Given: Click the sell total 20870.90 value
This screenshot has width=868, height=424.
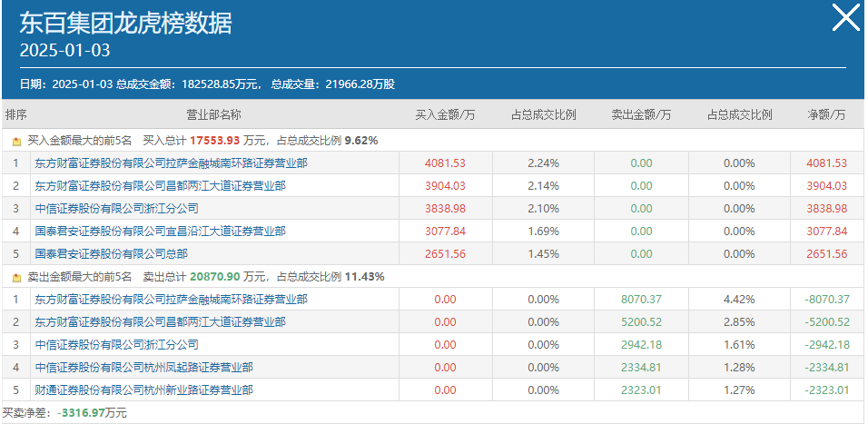Looking at the screenshot, I should coord(215,277).
